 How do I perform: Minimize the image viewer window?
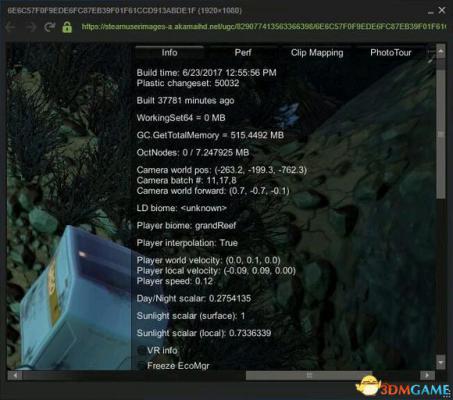pyautogui.click(x=431, y=12)
